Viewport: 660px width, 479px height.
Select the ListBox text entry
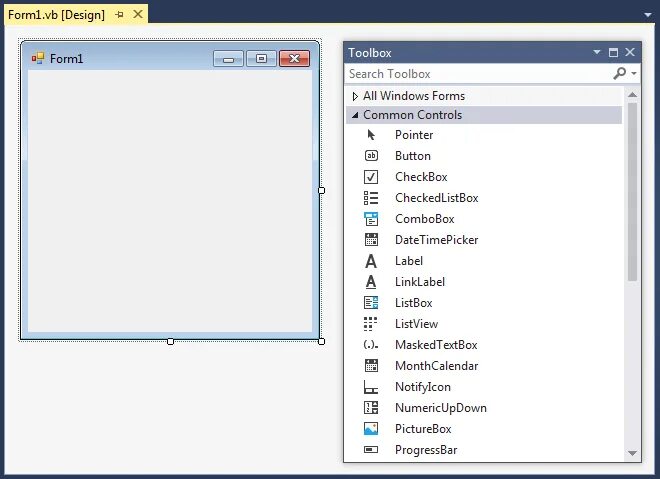413,303
